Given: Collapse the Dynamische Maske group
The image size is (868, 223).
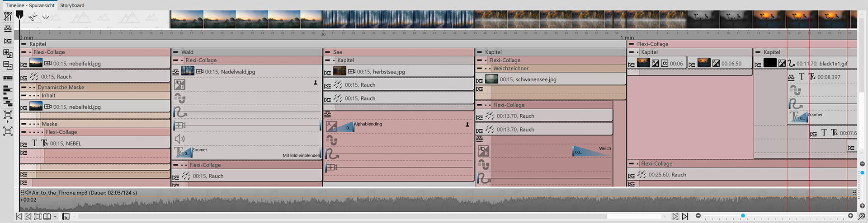Looking at the screenshot, I should coord(24,88).
